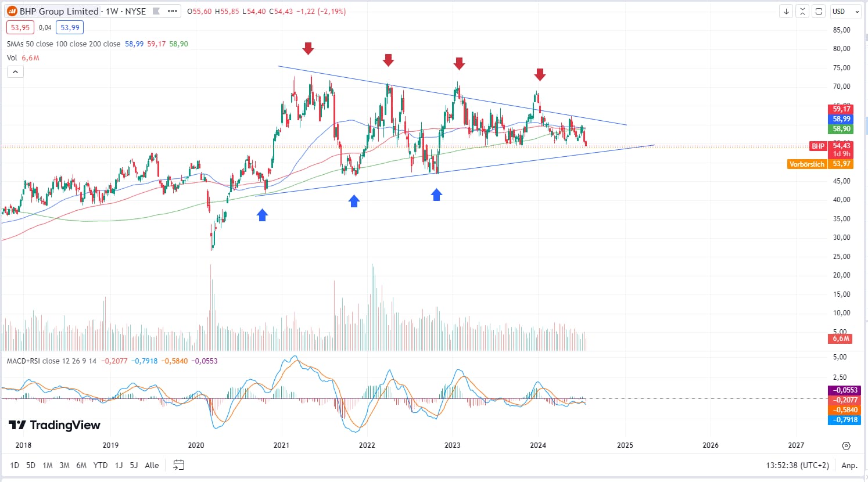Select the 1J time range

pyautogui.click(x=119, y=465)
